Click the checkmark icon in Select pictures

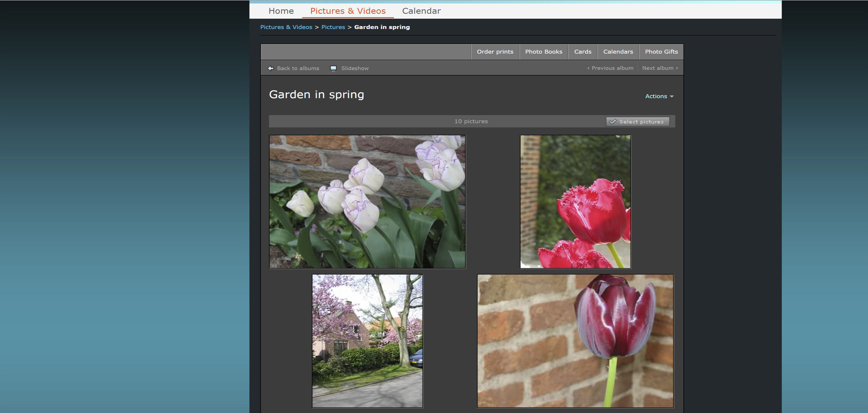click(613, 122)
